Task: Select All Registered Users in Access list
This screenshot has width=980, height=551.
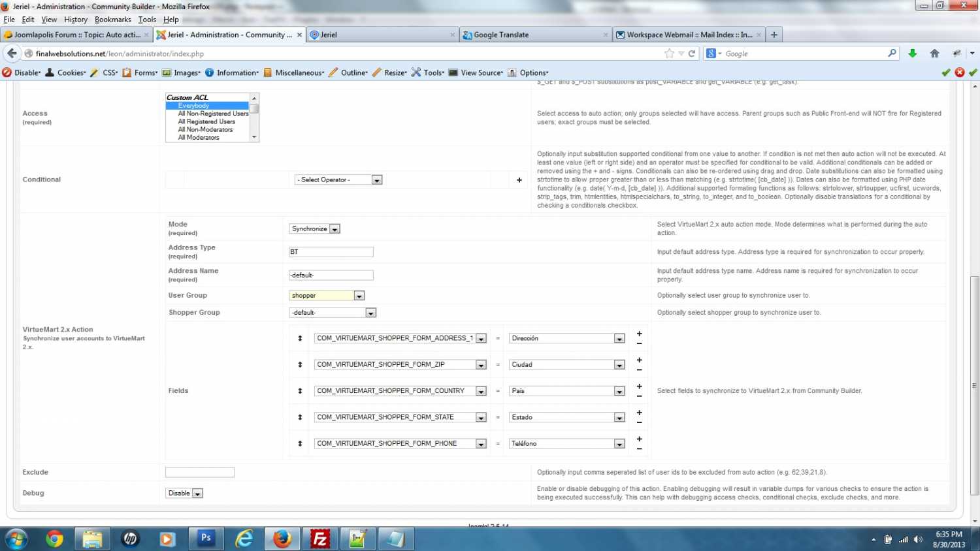Action: [x=207, y=121]
